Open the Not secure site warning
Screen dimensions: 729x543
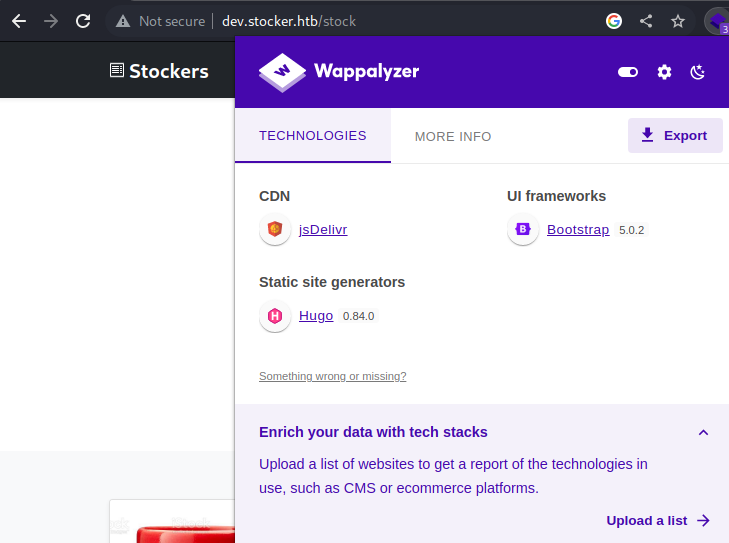point(160,21)
